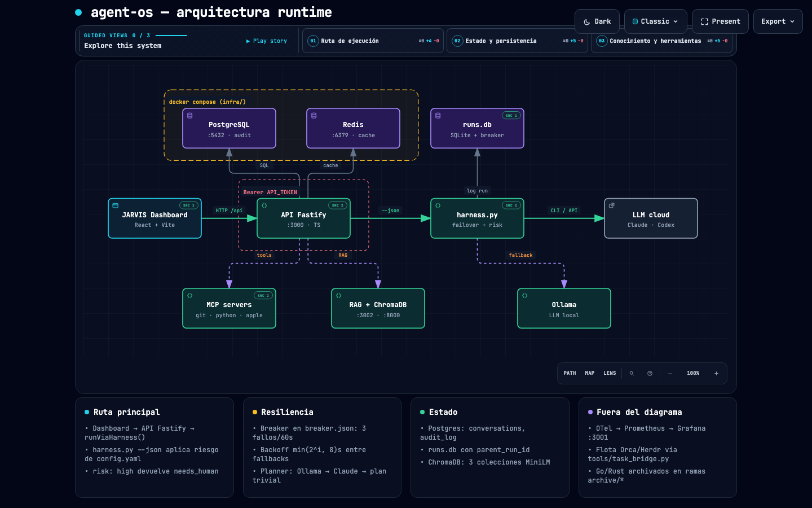812x508 pixels.
Task: Click the Play story triangle icon
Action: (x=248, y=41)
